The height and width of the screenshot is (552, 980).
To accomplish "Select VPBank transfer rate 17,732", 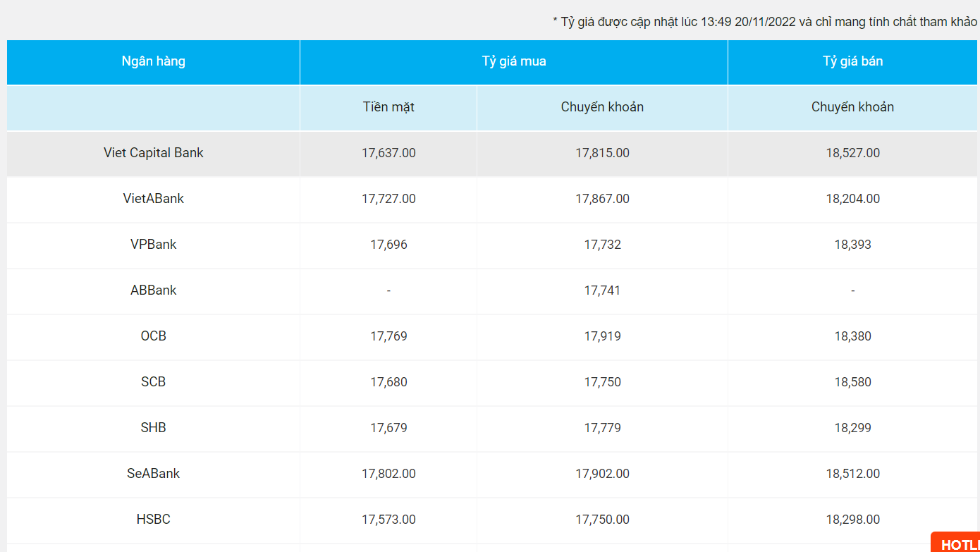I will tap(602, 245).
